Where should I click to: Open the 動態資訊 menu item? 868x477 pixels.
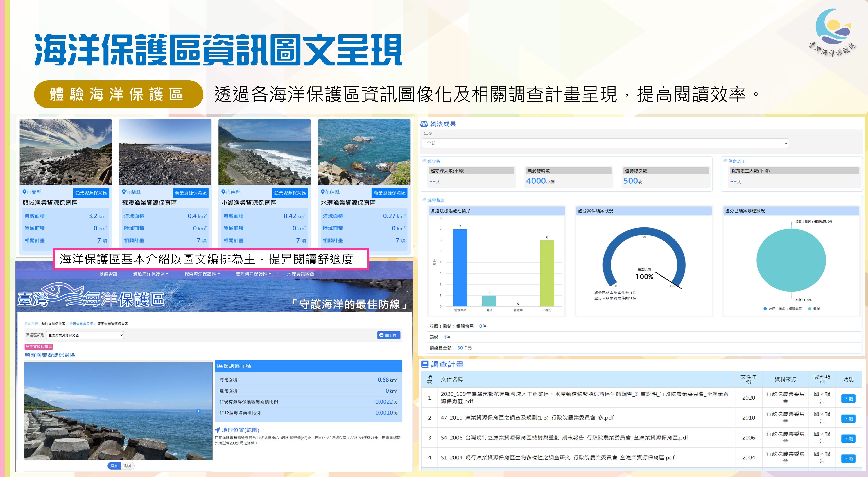tap(108, 274)
